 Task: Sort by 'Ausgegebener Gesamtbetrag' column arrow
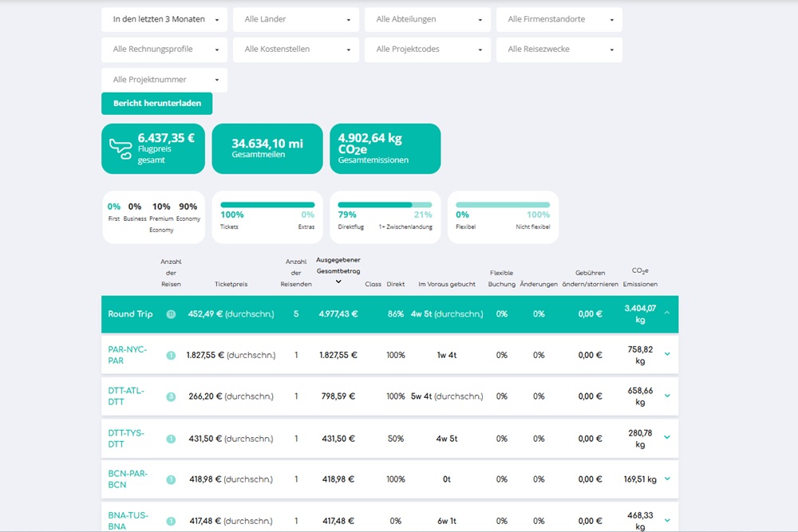coord(338,282)
